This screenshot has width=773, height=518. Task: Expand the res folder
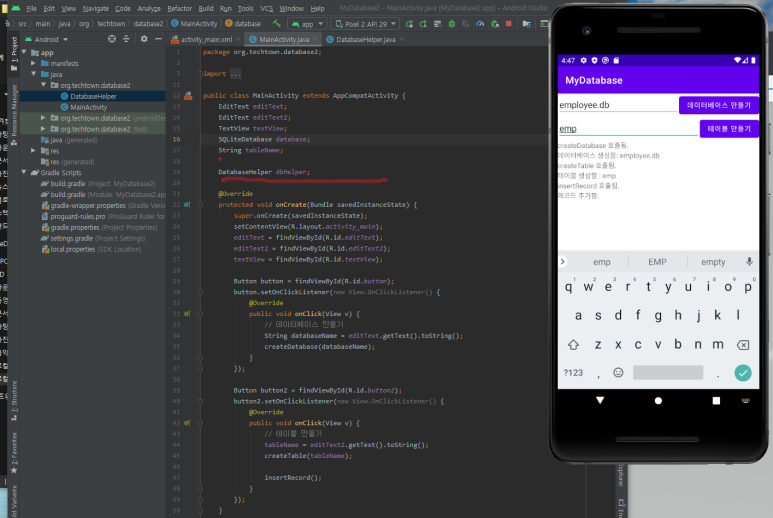click(34, 150)
